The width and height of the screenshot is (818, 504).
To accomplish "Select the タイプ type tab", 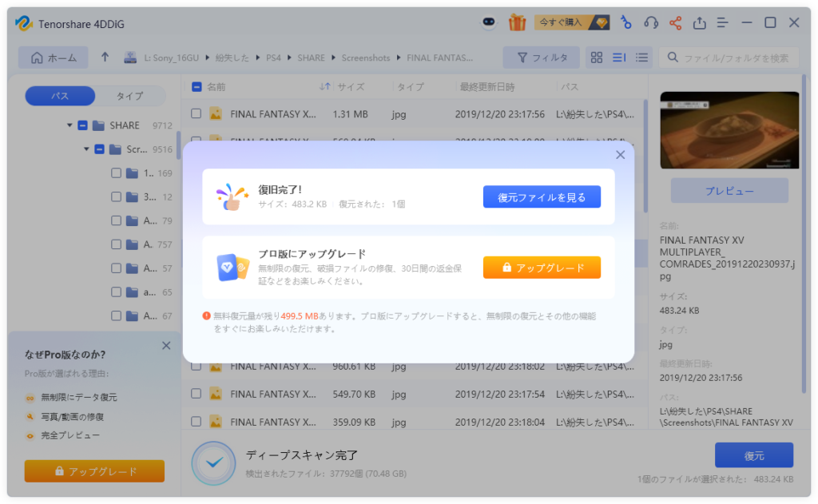I will click(129, 96).
